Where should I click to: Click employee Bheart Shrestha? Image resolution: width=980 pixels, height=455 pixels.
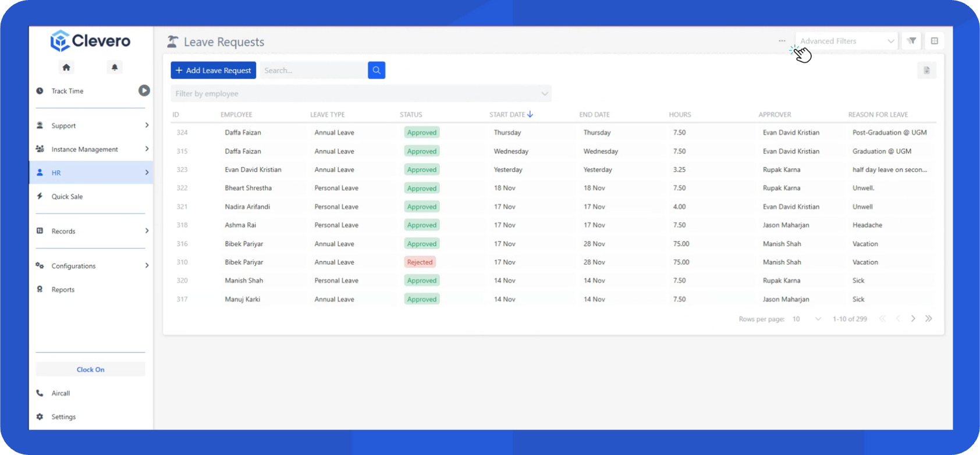[248, 188]
